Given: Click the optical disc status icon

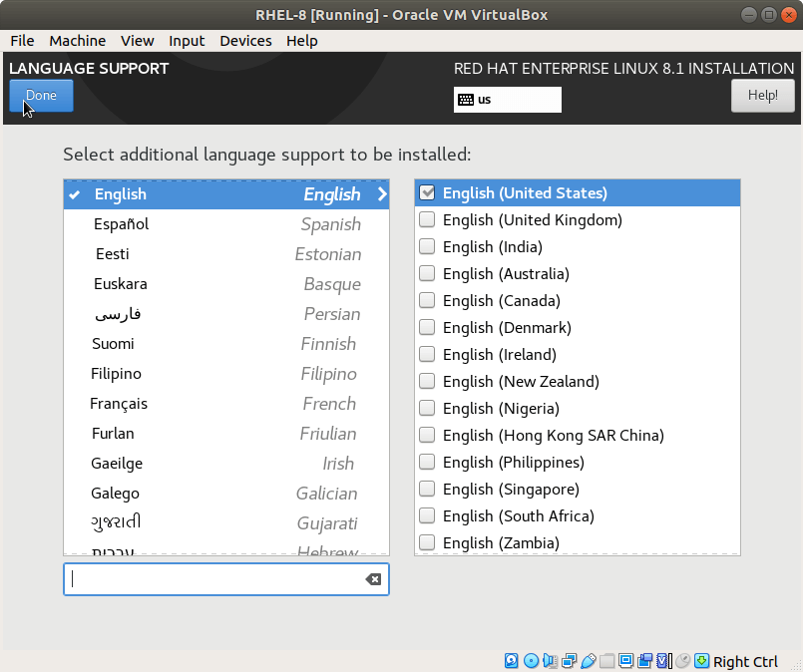Looking at the screenshot, I should [531, 661].
